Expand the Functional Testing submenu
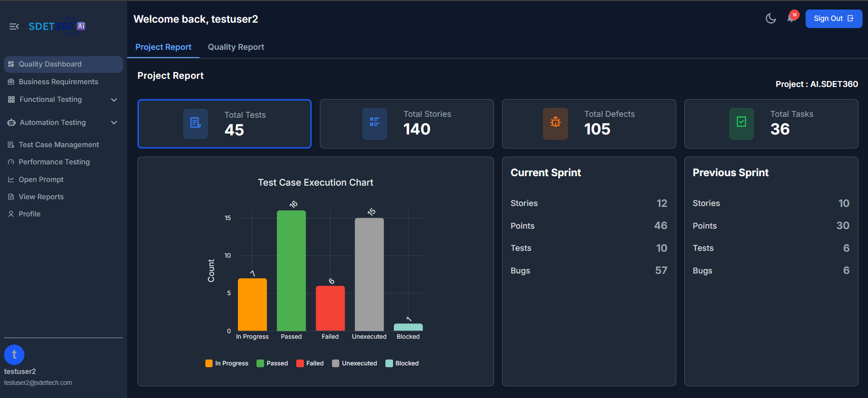This screenshot has height=398, width=868. [114, 100]
